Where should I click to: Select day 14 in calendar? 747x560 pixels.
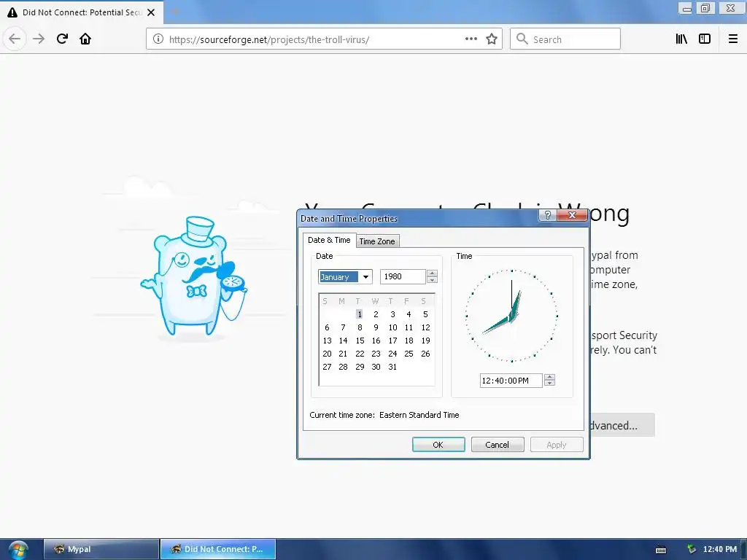(343, 341)
